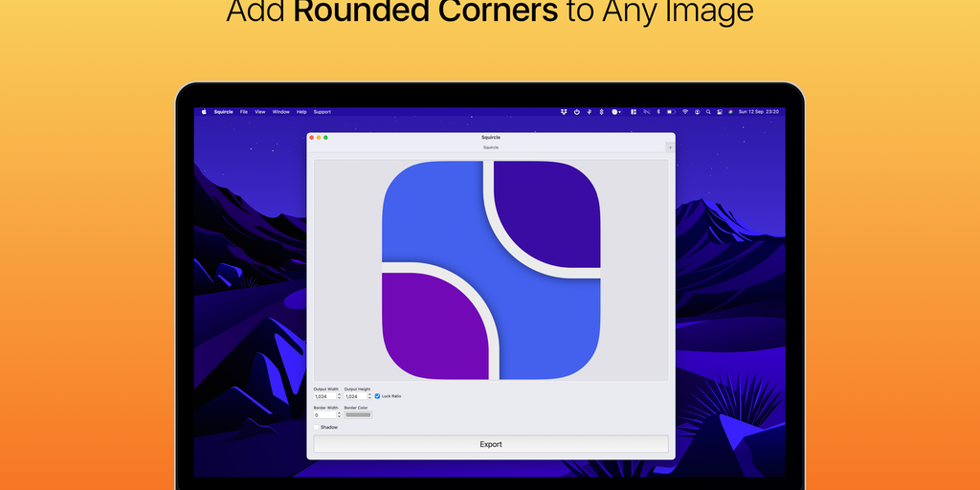Click the power icon in menu bar
Screen dimensions: 980x490
click(577, 112)
